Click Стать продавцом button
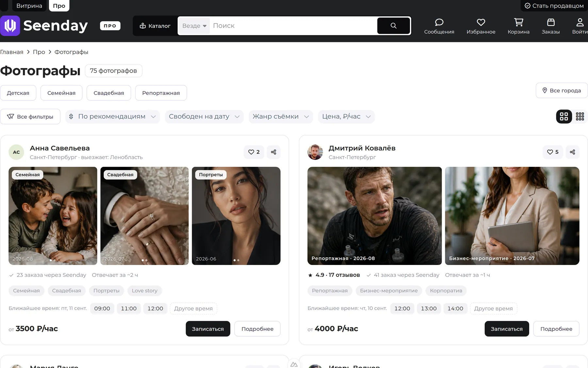The image size is (588, 368). point(554,6)
